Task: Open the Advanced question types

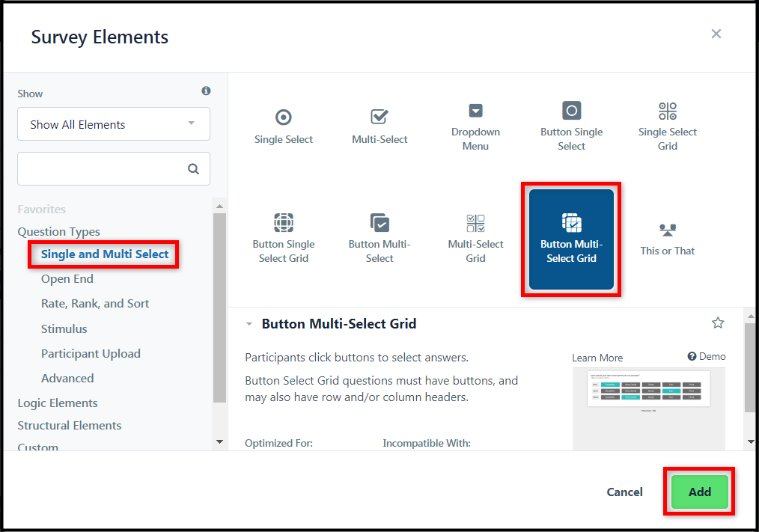Action: pyautogui.click(x=67, y=378)
